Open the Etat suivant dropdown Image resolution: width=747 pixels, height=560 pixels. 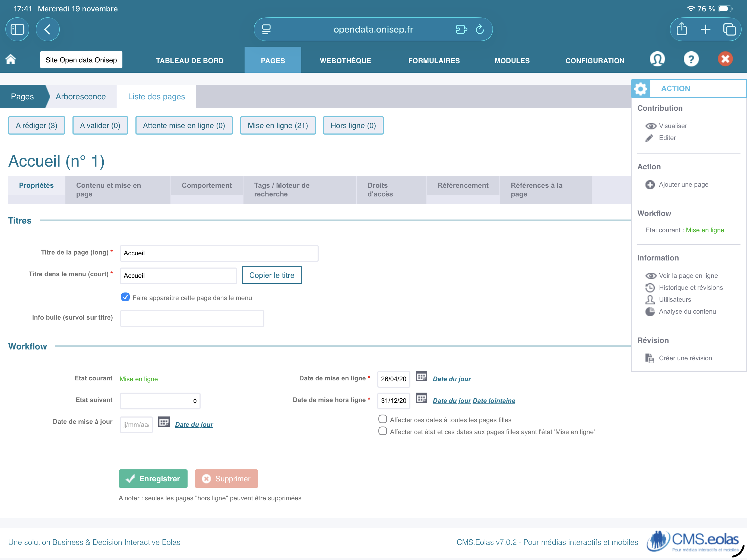click(x=160, y=401)
